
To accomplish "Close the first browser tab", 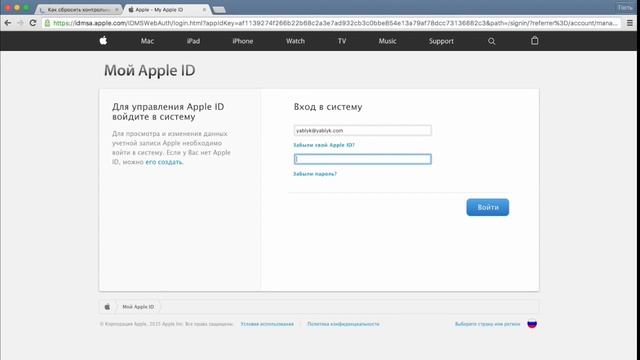I will coord(116,9).
